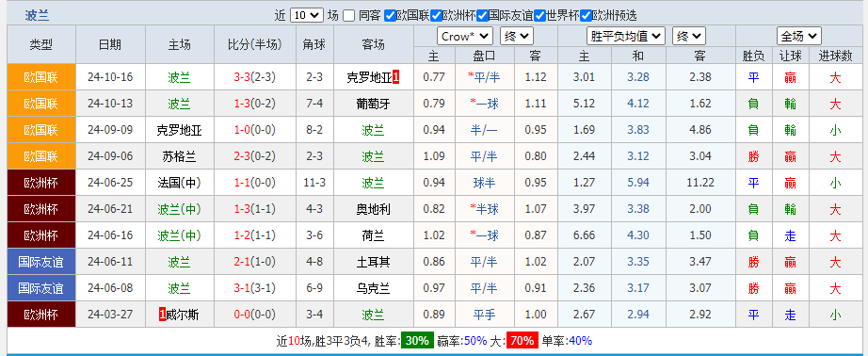Click the 1-3(0-2) score against 葡萄牙
The width and height of the screenshot is (868, 356).
tap(254, 104)
